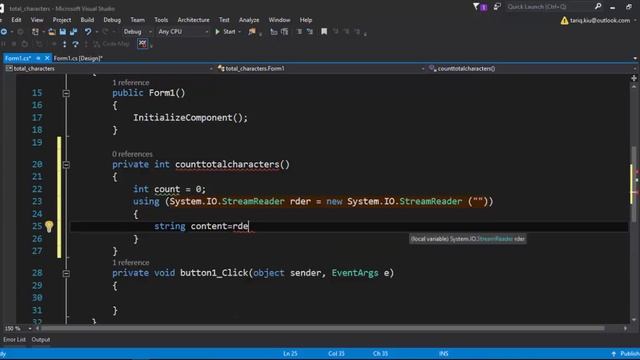Open the Help menu
This screenshot has width=640, height=360.
(x=306, y=20)
